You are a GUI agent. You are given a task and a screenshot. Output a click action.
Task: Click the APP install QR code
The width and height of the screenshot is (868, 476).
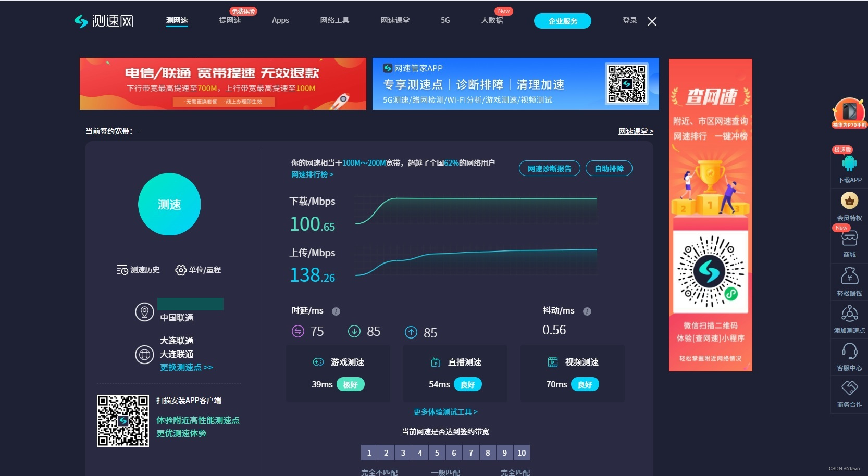point(123,420)
